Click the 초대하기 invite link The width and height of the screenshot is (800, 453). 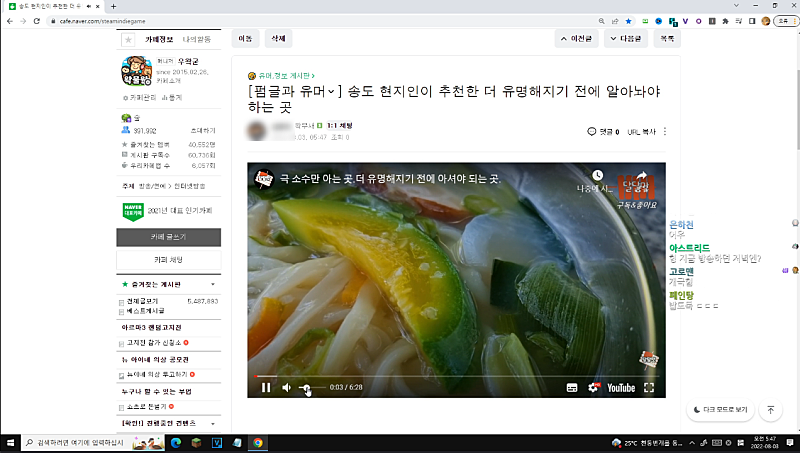[203, 131]
